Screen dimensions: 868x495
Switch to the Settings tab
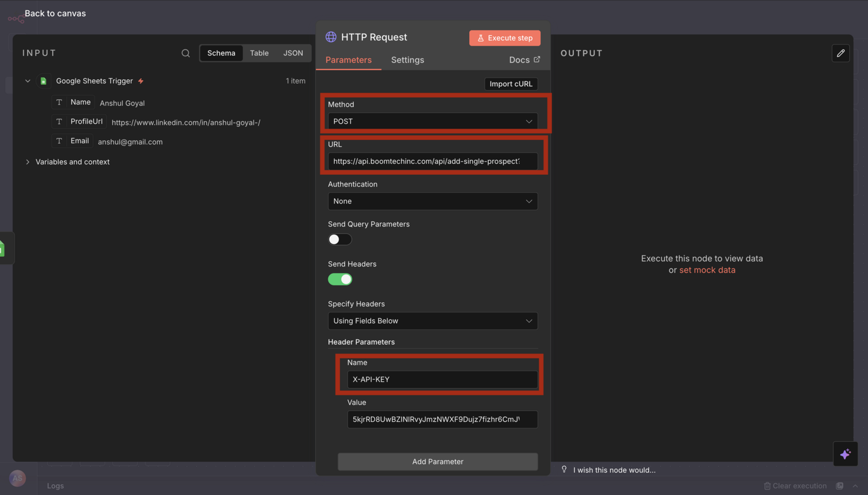(x=407, y=60)
